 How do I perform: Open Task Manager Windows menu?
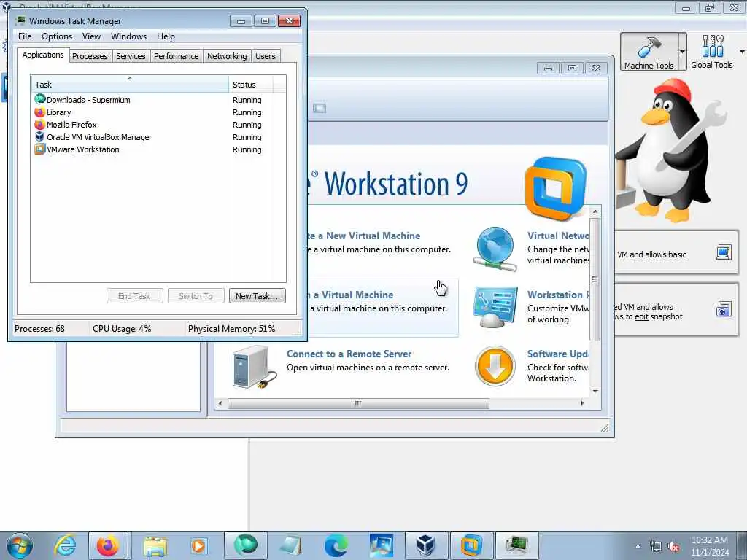pyautogui.click(x=128, y=36)
